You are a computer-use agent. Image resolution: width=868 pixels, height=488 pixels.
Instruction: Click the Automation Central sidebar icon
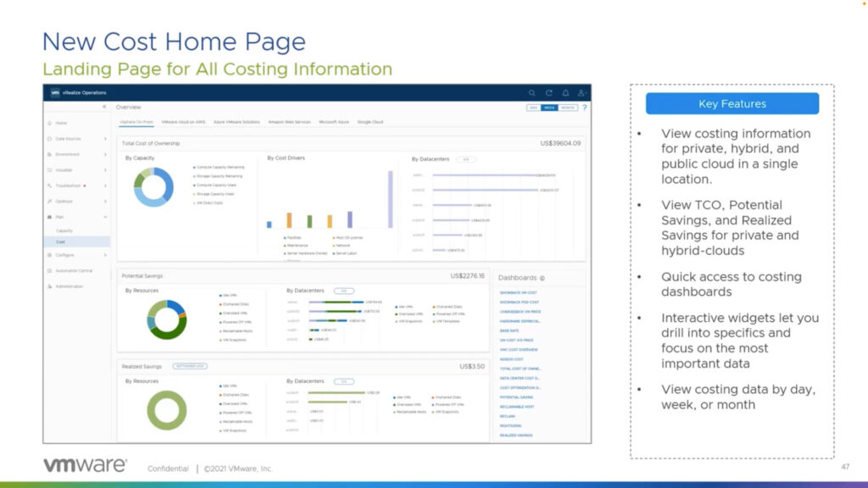click(x=50, y=270)
